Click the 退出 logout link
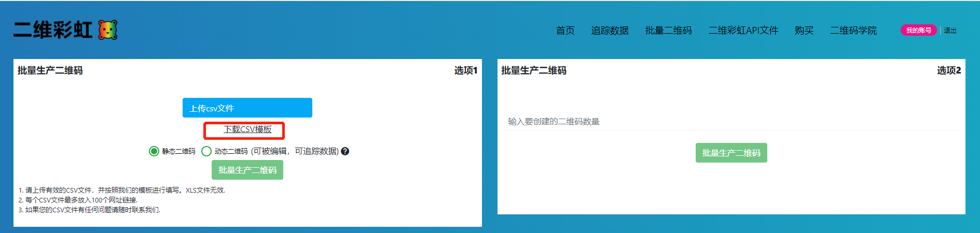The image size is (980, 233). pos(950,31)
